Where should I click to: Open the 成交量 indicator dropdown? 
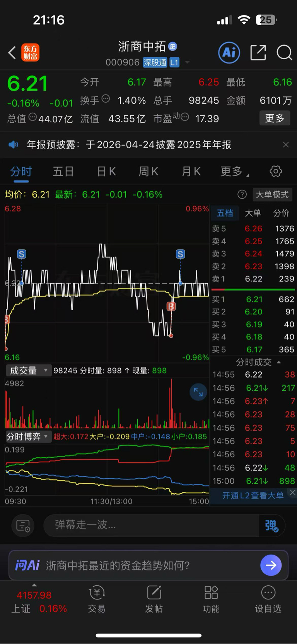coord(29,371)
